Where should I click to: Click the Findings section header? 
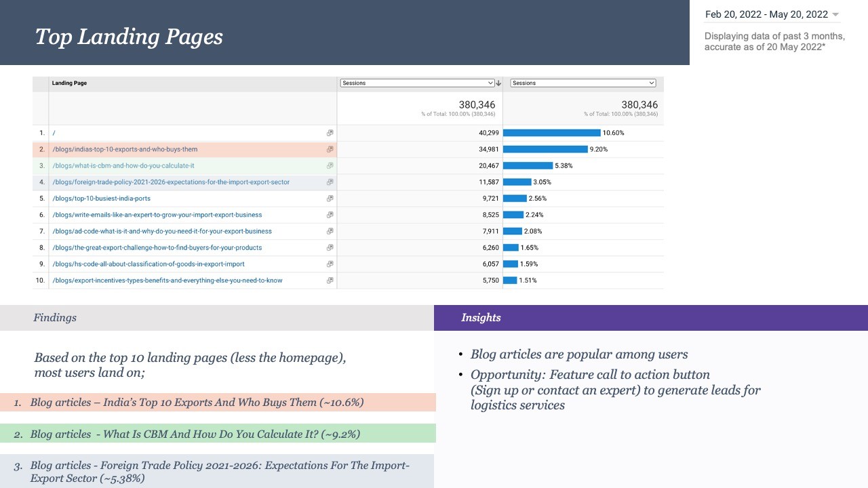coord(217,317)
